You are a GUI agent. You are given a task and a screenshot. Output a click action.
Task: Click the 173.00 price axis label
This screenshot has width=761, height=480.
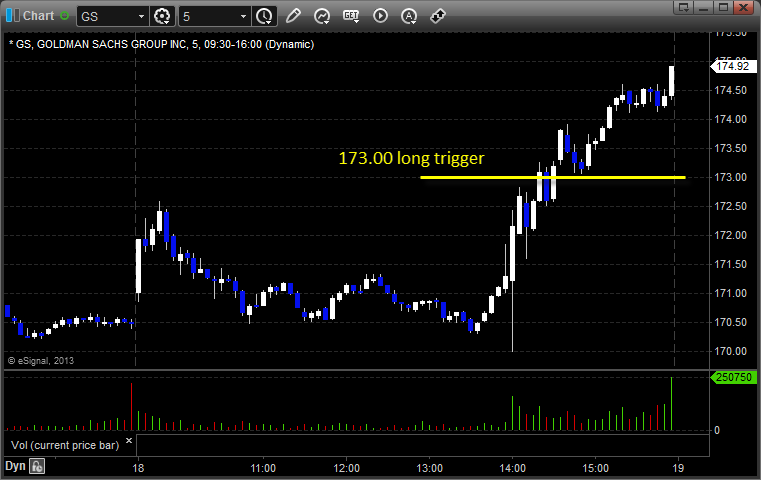click(730, 177)
